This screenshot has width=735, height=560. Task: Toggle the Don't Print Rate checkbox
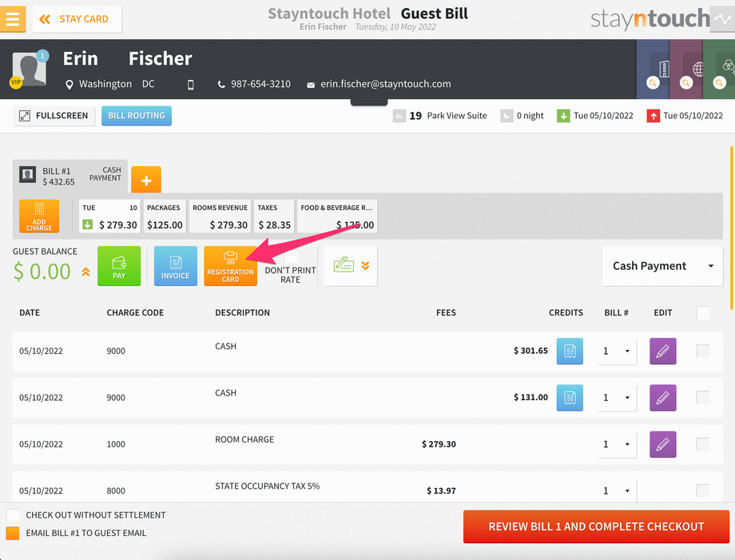coord(291,256)
